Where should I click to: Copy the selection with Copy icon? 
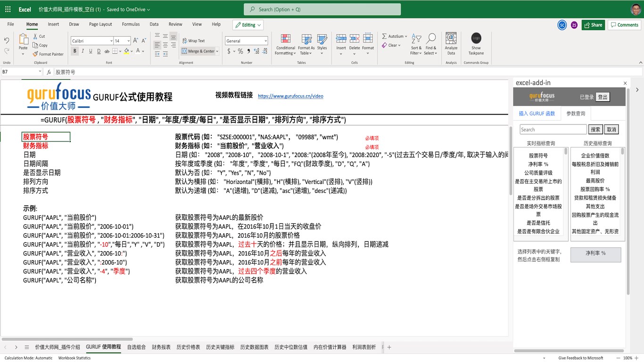(x=35, y=45)
